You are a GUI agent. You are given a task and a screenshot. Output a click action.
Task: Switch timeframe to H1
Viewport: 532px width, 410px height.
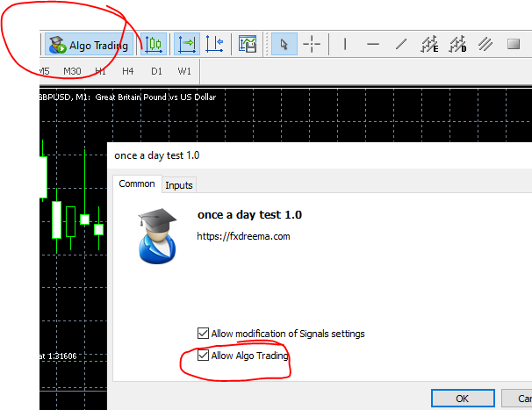100,71
